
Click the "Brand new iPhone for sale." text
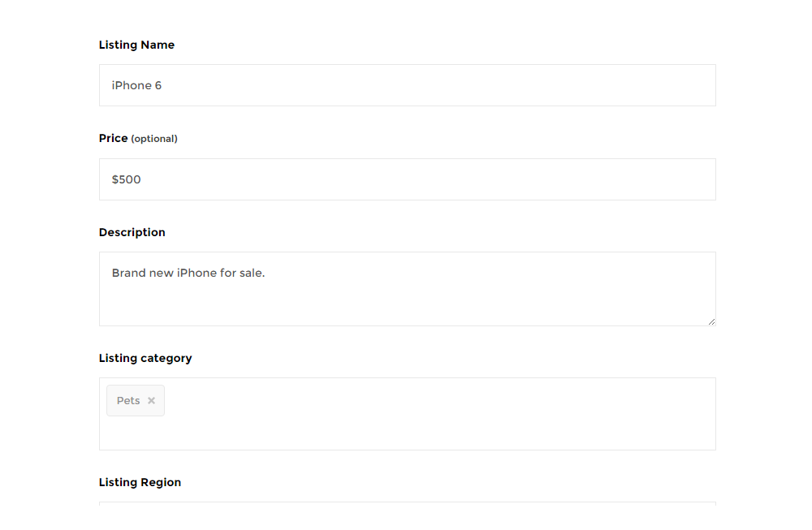click(188, 273)
